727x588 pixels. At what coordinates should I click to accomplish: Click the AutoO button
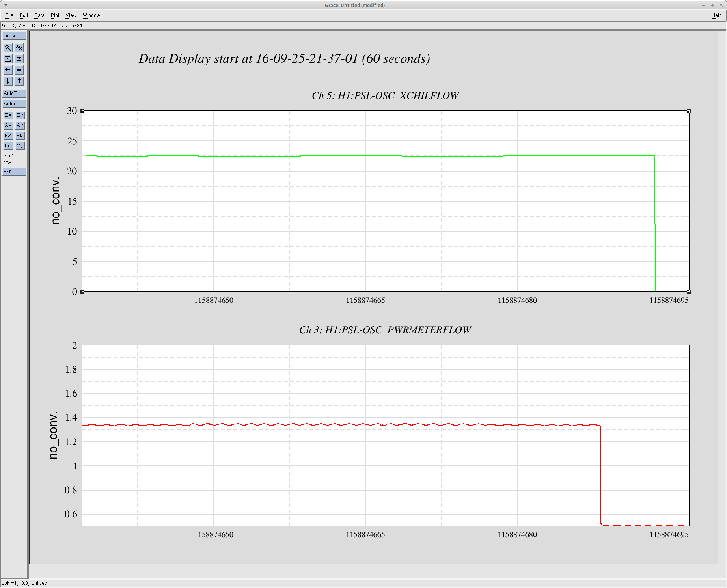click(x=14, y=104)
